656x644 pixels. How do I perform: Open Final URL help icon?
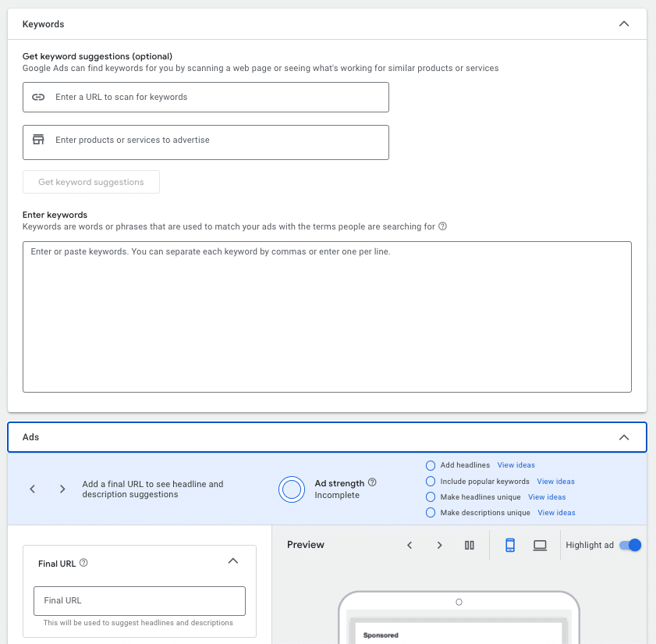tap(83, 563)
